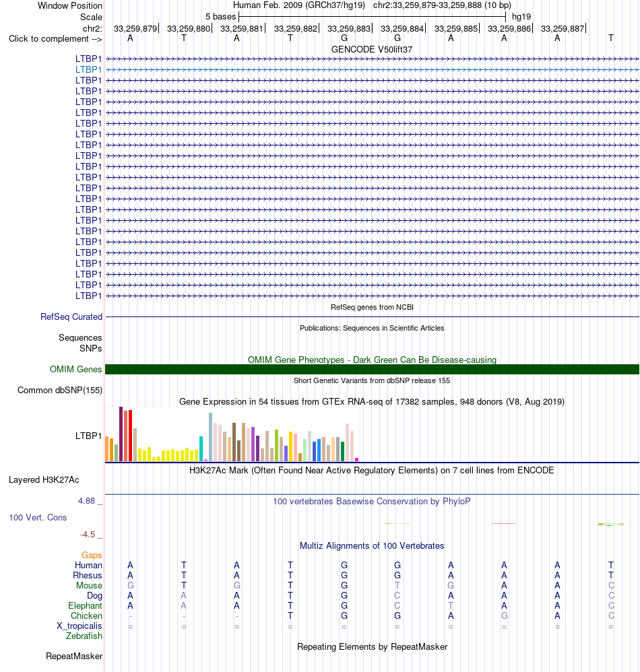The width and height of the screenshot is (640, 672).
Task: Click 'Gene Expression in 54 tissues' GTEx title
Action: tap(372, 402)
